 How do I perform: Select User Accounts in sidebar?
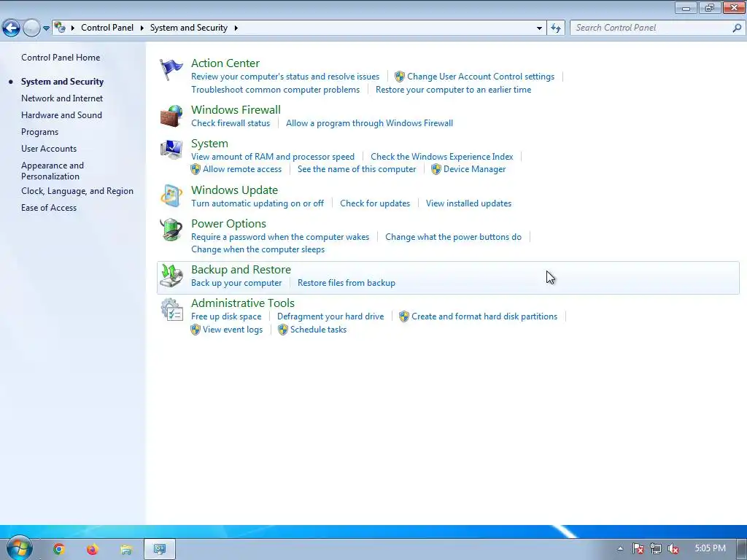[49, 149]
